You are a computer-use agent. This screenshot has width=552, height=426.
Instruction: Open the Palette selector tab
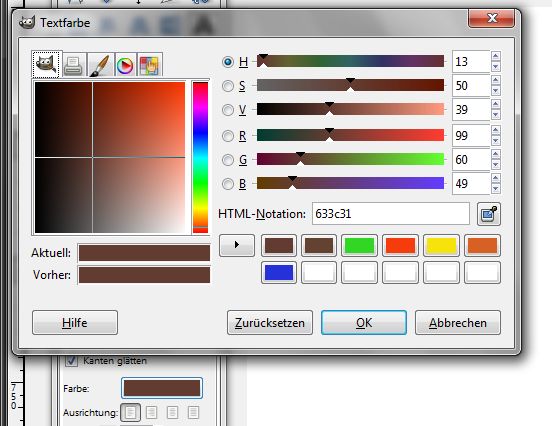point(149,65)
